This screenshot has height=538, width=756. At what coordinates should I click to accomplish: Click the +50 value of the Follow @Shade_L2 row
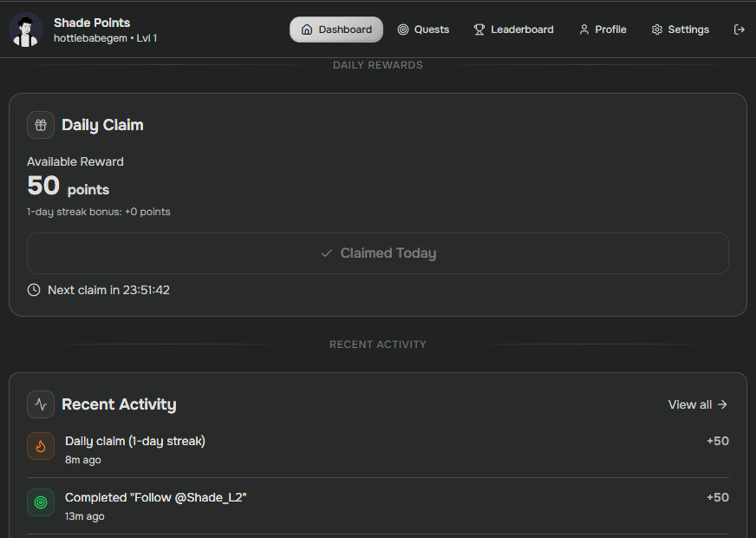click(x=718, y=497)
